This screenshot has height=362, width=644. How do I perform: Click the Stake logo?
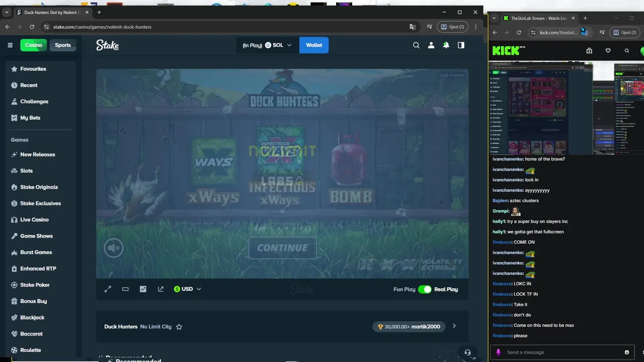click(x=107, y=45)
